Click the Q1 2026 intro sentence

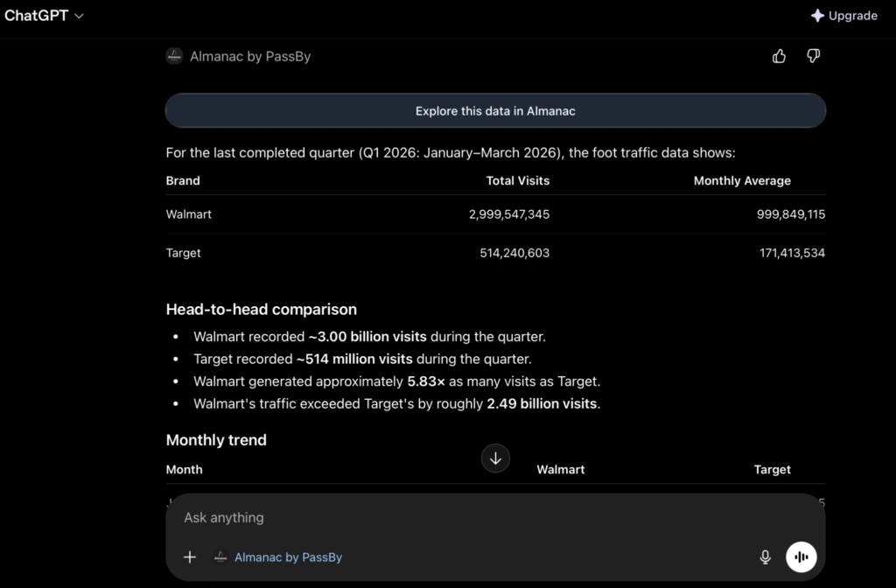[x=451, y=152]
